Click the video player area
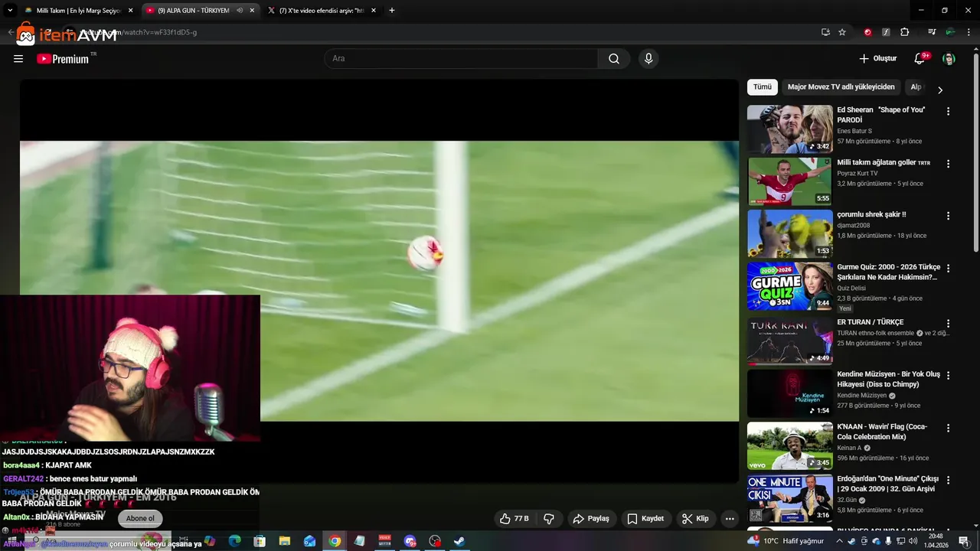 [379, 281]
